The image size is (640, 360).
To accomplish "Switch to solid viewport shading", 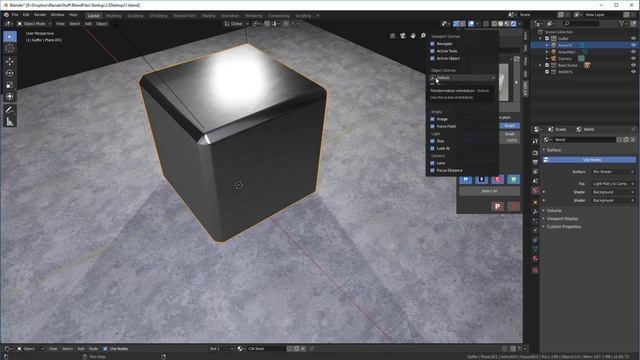I will [501, 24].
